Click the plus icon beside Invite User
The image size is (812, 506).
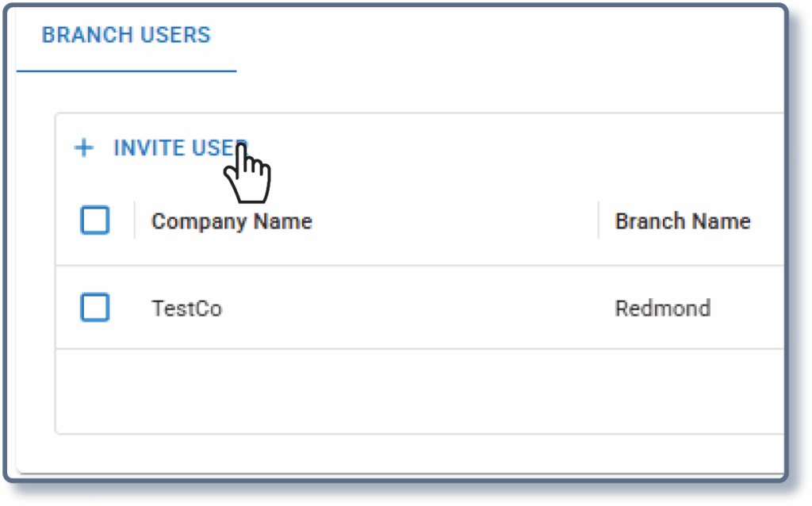click(x=83, y=148)
